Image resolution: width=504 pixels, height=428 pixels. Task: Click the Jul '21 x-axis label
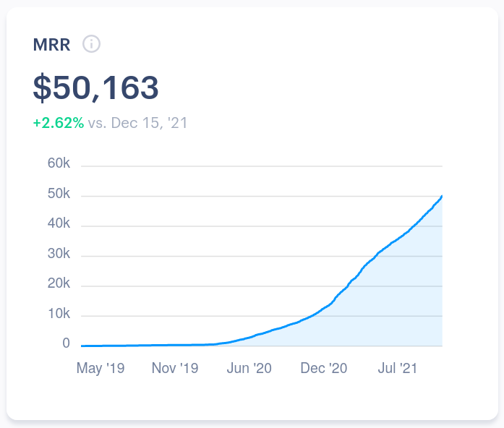point(397,368)
